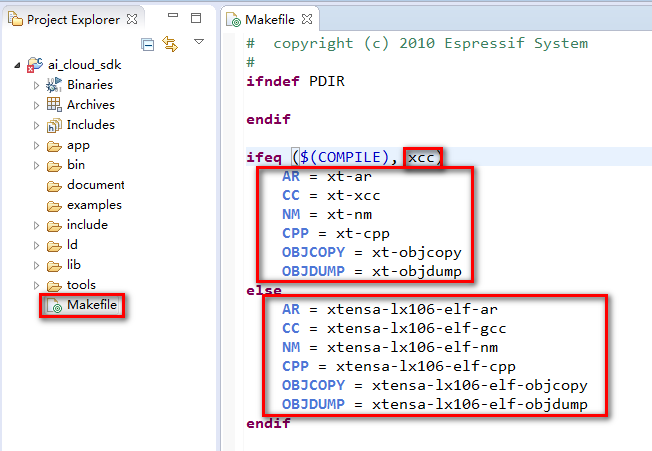Collapse all in Project Explorer toolbar

(x=148, y=44)
